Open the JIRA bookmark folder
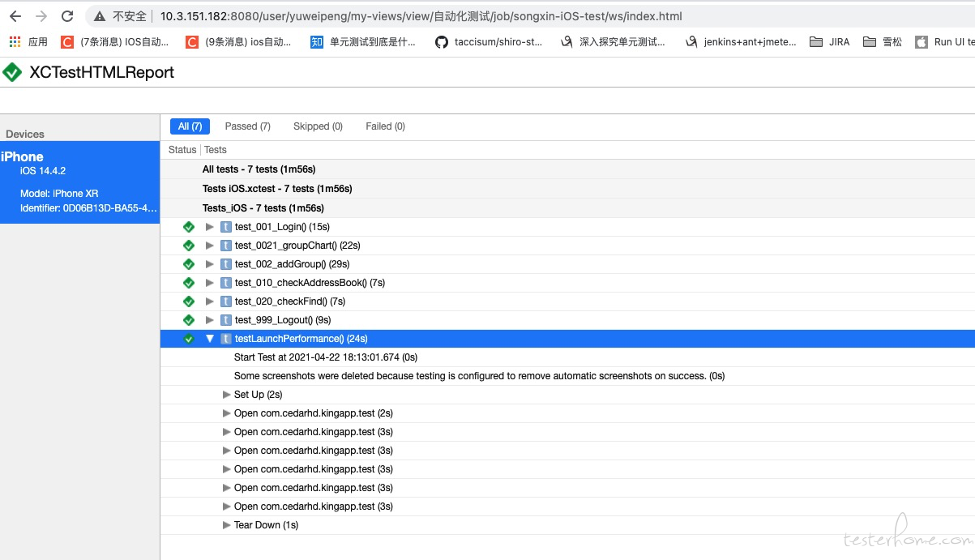 point(830,41)
